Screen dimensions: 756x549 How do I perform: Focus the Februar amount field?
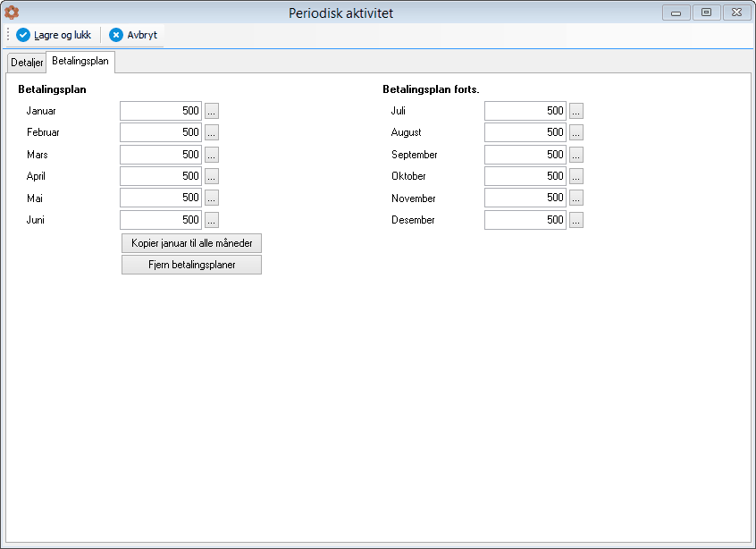161,132
